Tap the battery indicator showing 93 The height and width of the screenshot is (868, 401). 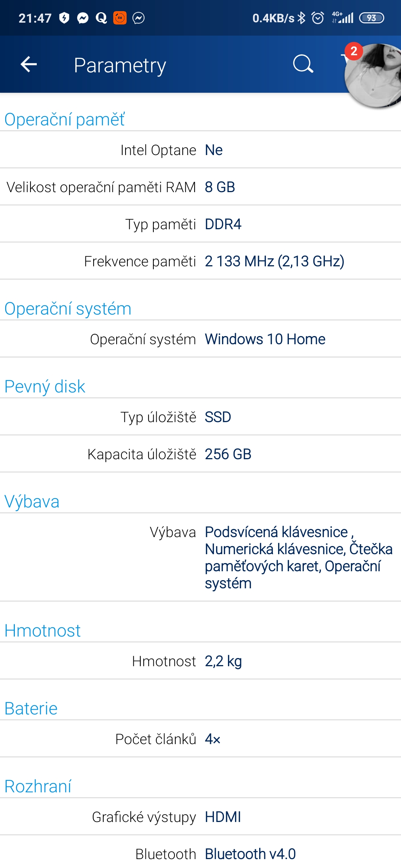point(371,18)
